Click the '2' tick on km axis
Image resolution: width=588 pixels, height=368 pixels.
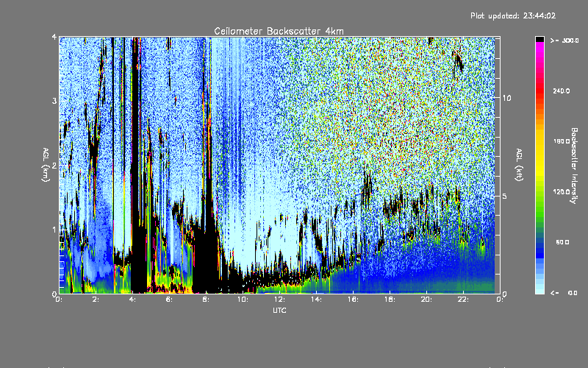(54, 166)
